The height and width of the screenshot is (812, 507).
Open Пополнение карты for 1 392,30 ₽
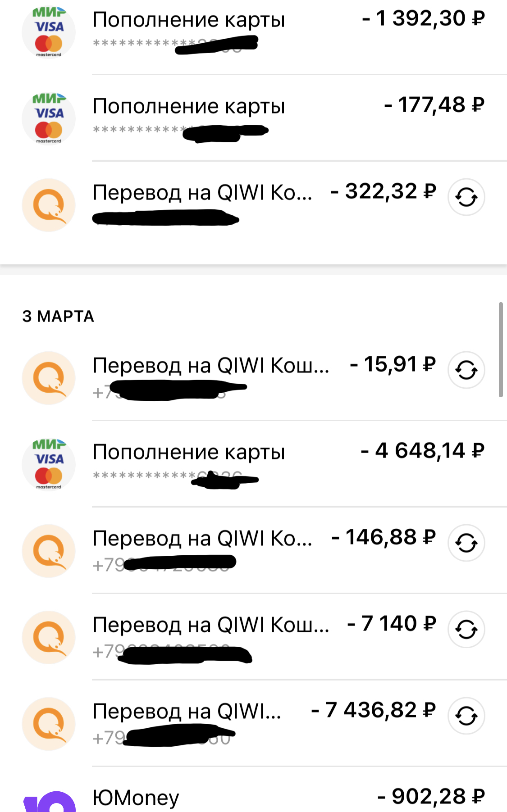[x=188, y=20]
